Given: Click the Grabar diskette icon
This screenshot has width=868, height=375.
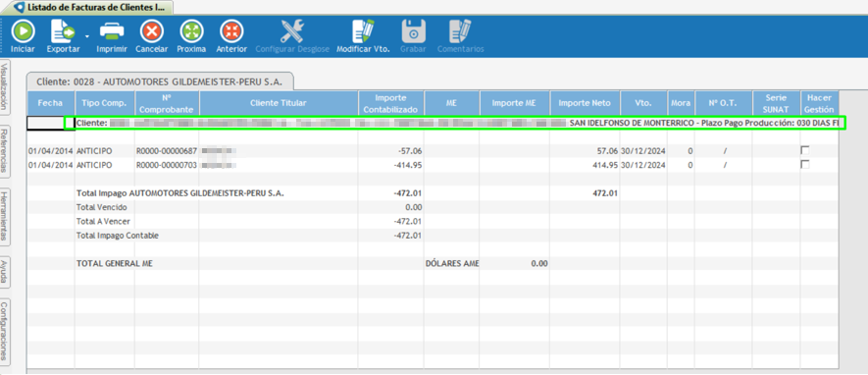Looking at the screenshot, I should tap(413, 31).
